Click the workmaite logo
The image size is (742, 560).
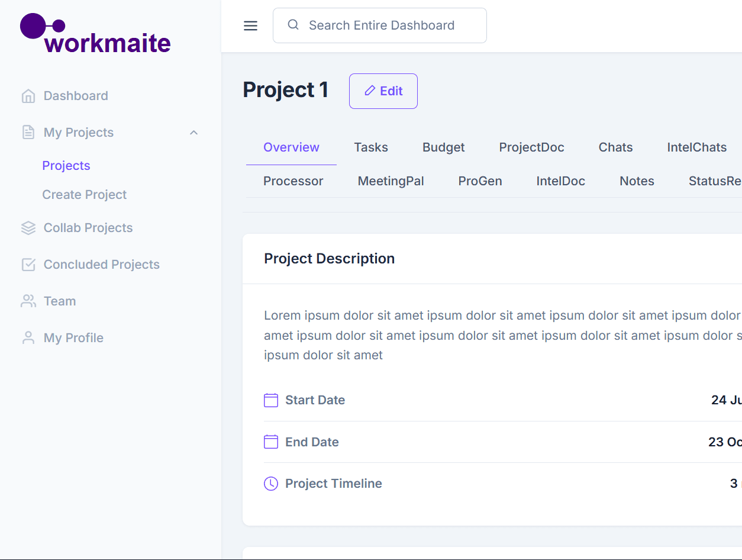point(95,34)
